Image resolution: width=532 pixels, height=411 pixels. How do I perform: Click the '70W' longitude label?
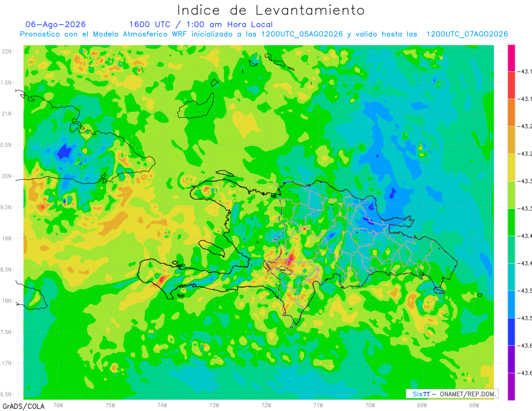pos(370,405)
